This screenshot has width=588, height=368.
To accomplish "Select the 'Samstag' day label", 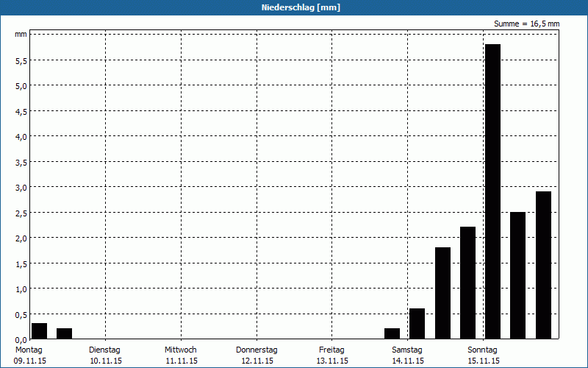I will pyautogui.click(x=407, y=350).
